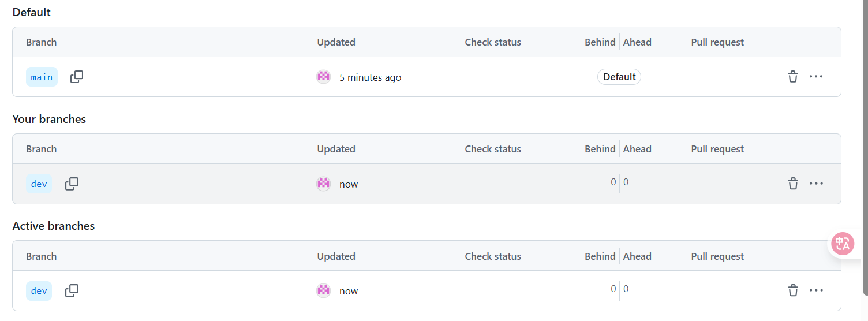
Task: Open the dev branch under Your branches
Action: (x=39, y=184)
